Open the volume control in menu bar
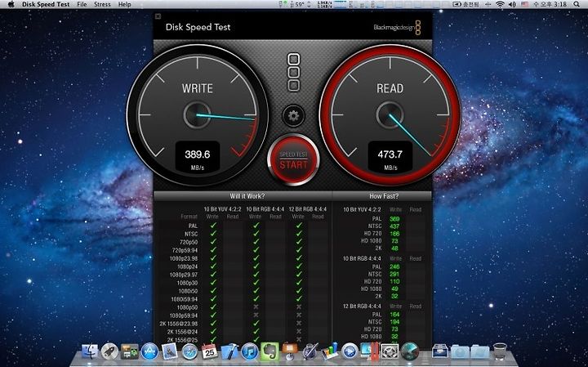 (512, 5)
